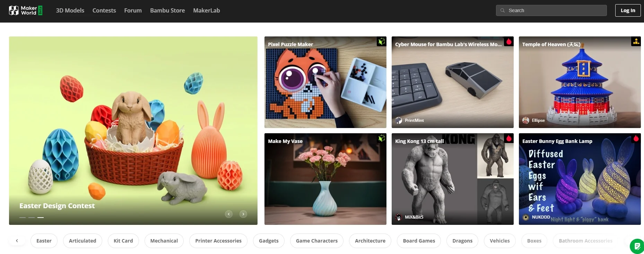
Task: Open MakerLab from the nav bar
Action: (x=207, y=10)
